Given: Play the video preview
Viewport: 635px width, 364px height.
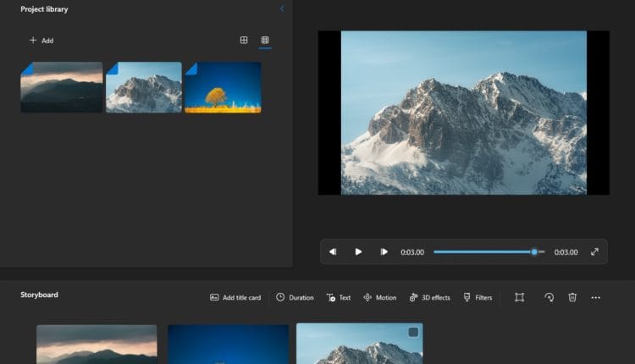Looking at the screenshot, I should pyautogui.click(x=358, y=251).
